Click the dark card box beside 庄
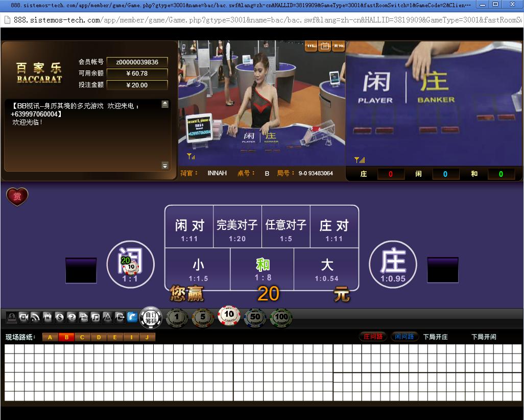 pyautogui.click(x=443, y=270)
